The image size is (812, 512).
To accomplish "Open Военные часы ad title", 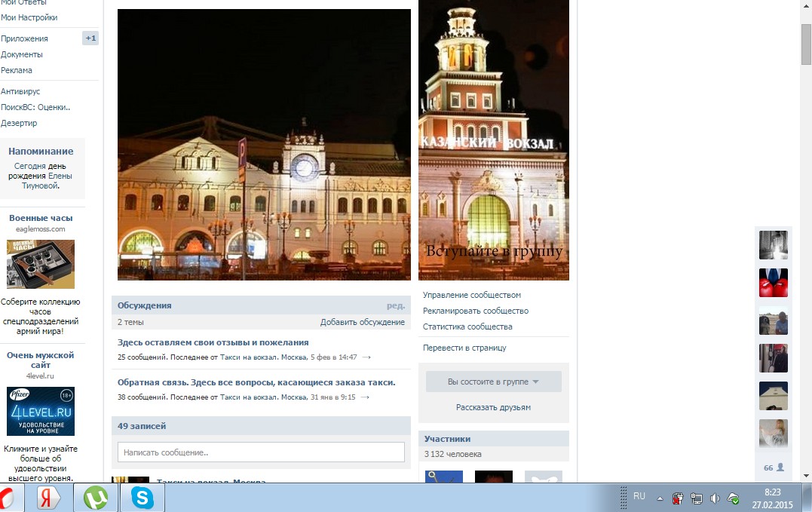I will click(x=41, y=218).
